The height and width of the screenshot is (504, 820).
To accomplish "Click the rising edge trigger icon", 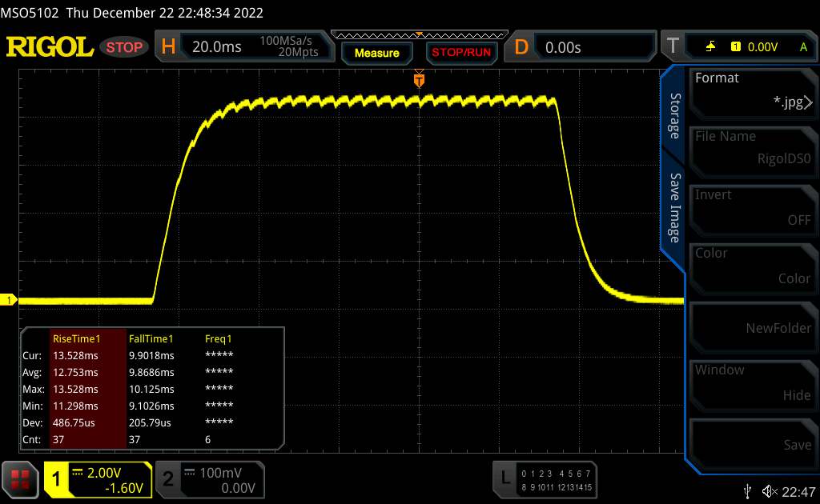I will pos(710,46).
